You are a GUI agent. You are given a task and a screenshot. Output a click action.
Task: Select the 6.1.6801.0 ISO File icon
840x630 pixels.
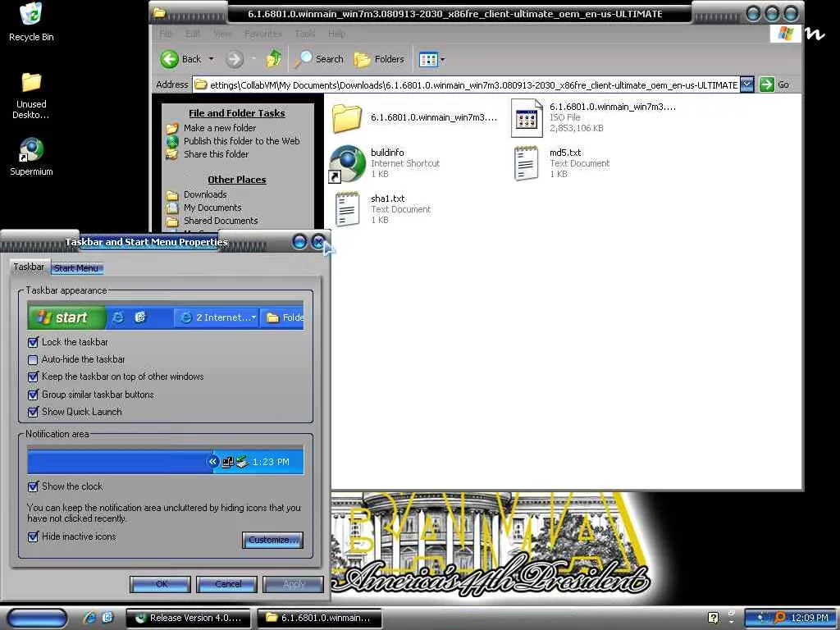(x=526, y=118)
